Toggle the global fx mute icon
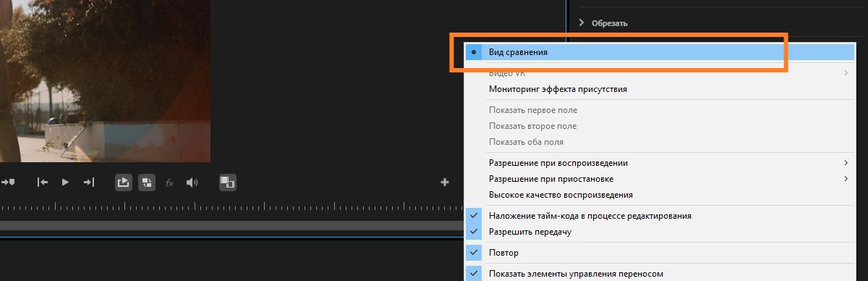 (x=170, y=183)
